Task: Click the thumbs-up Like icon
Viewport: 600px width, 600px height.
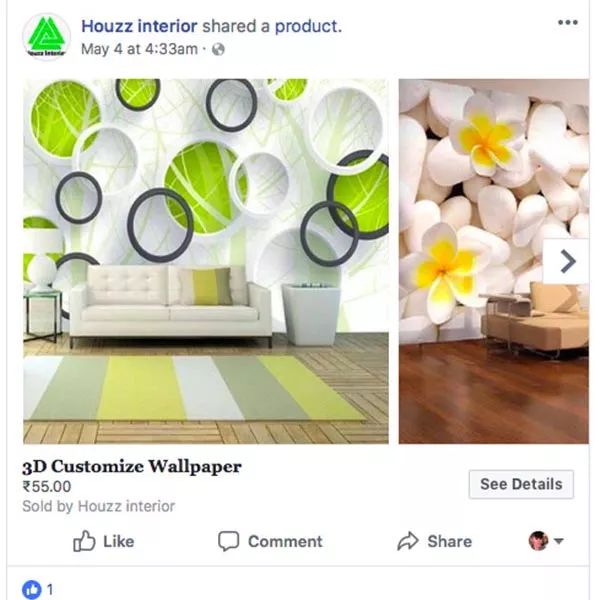Action: pos(84,541)
